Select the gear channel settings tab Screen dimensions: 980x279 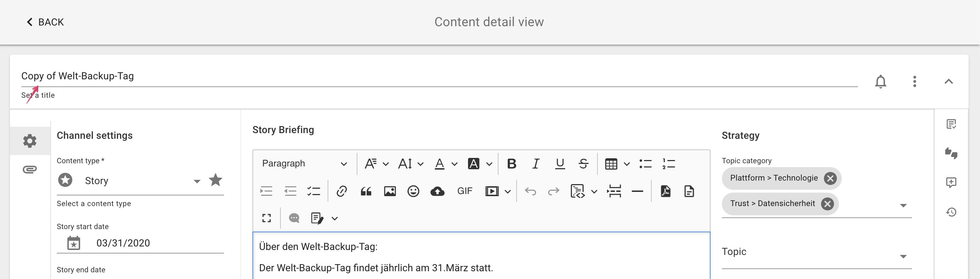pyautogui.click(x=30, y=141)
